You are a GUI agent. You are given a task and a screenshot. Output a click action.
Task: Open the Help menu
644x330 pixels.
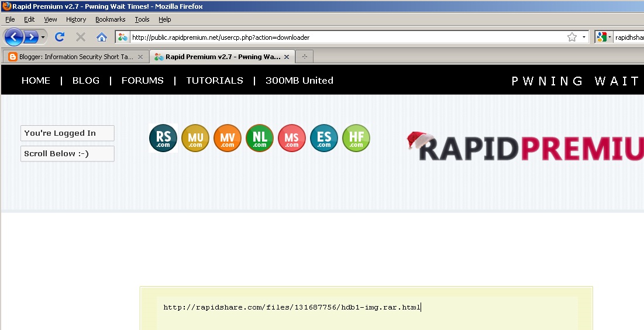click(165, 19)
